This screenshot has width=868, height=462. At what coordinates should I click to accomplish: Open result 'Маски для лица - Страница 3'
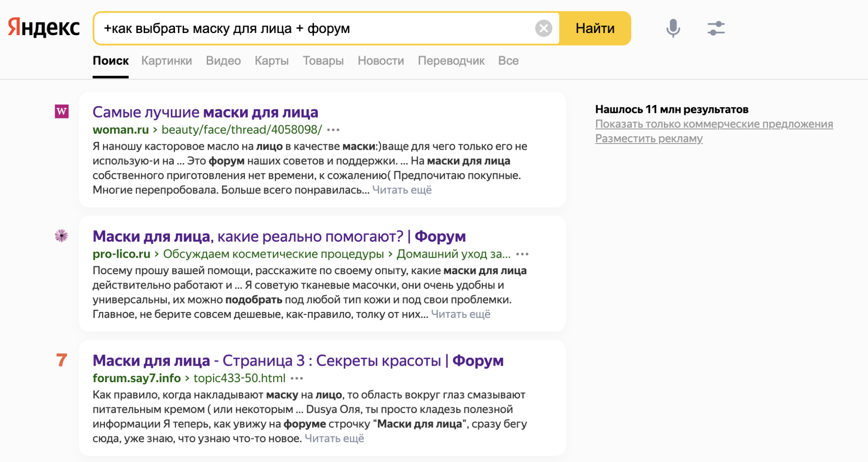coord(298,360)
